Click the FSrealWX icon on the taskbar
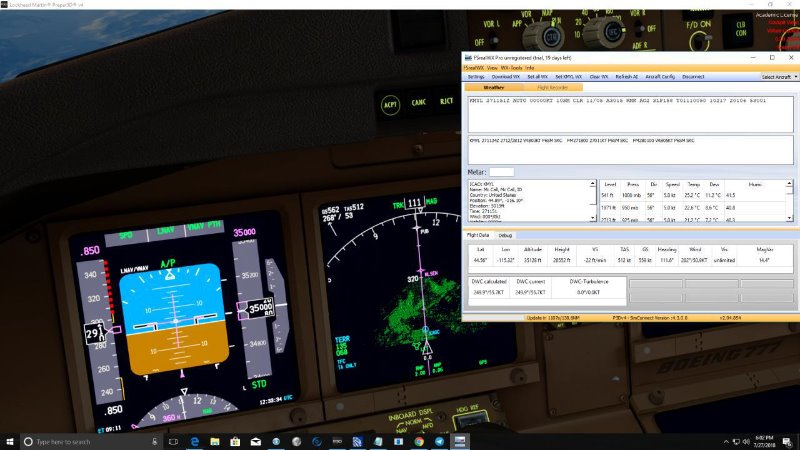 460,442
